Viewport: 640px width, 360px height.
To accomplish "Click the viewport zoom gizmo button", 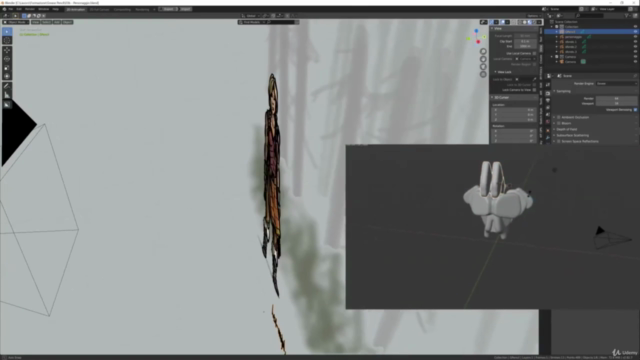I will click(x=483, y=51).
